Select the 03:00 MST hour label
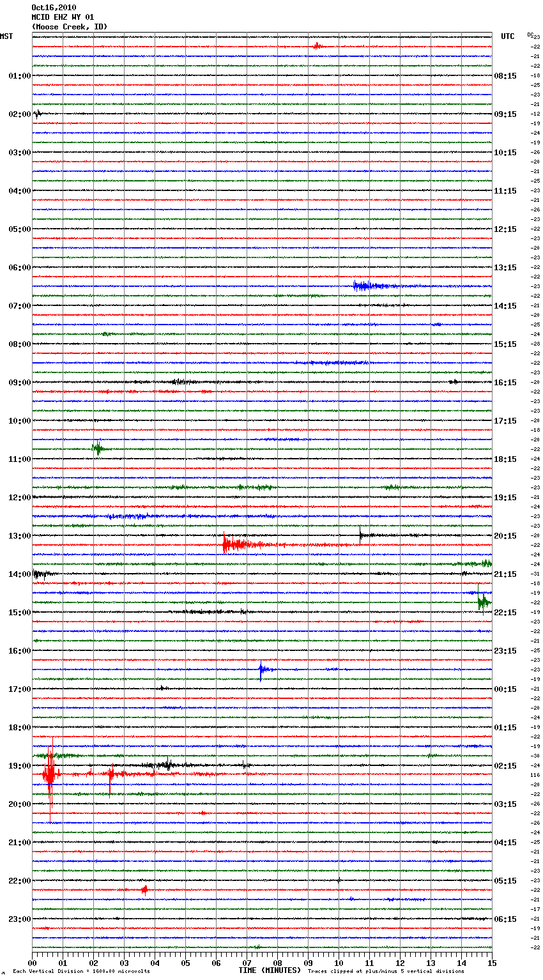The height and width of the screenshot is (980, 543). click(20, 153)
